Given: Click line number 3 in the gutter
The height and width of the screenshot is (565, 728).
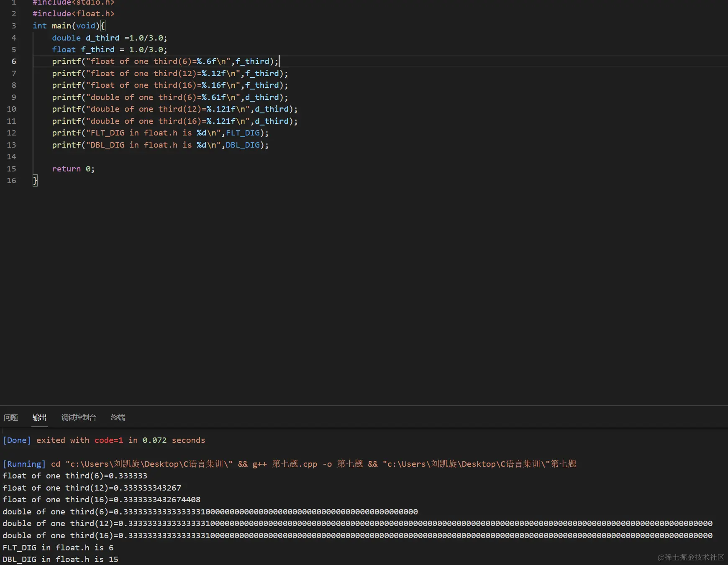Looking at the screenshot, I should click(14, 26).
